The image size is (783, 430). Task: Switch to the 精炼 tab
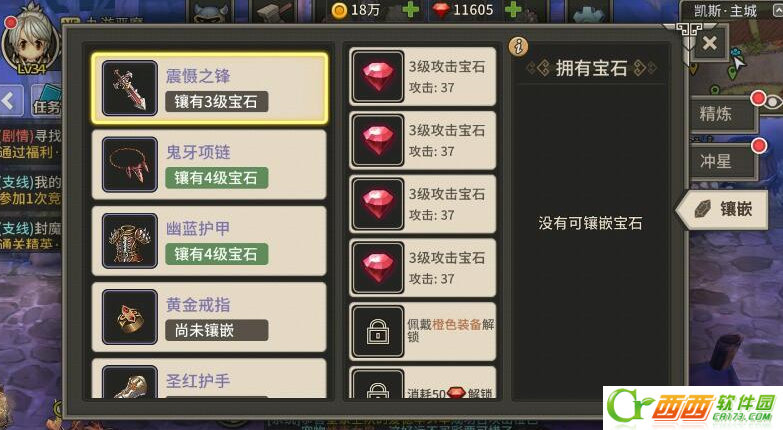[722, 114]
